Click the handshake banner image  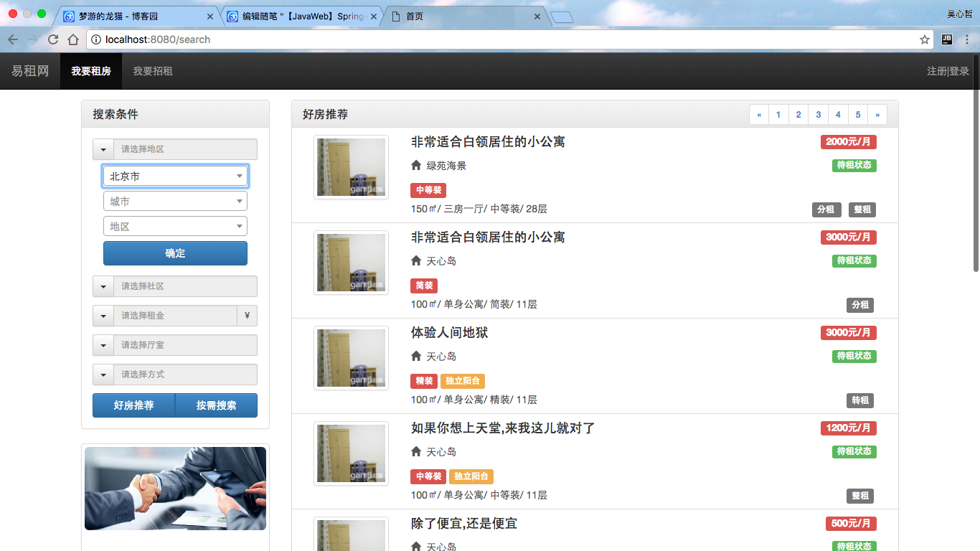click(176, 489)
